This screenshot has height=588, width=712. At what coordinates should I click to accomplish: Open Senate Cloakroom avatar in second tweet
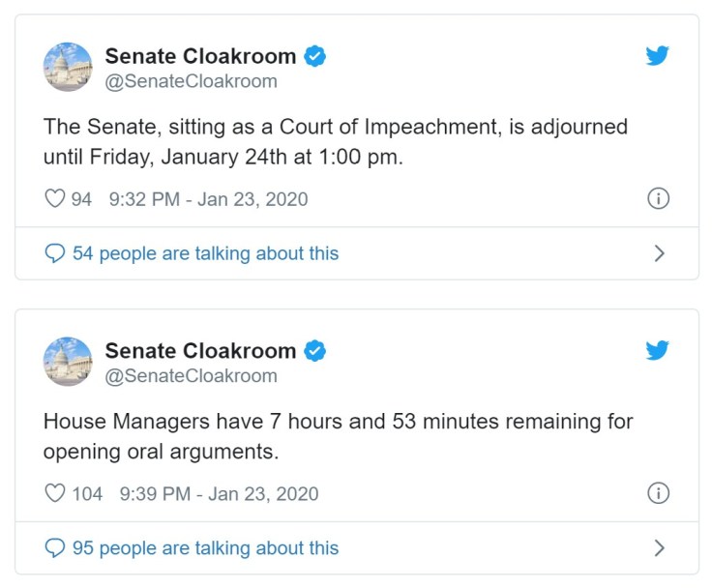point(68,362)
